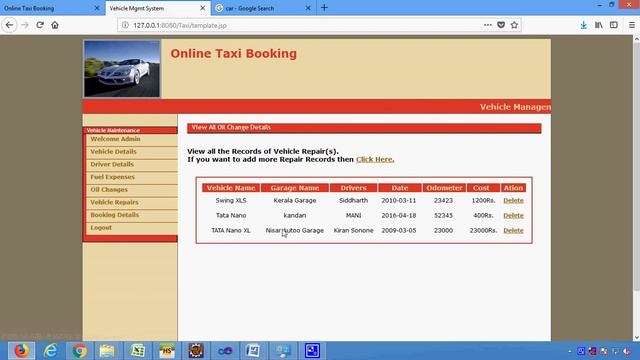Open Excel from the taskbar

pos(138,351)
